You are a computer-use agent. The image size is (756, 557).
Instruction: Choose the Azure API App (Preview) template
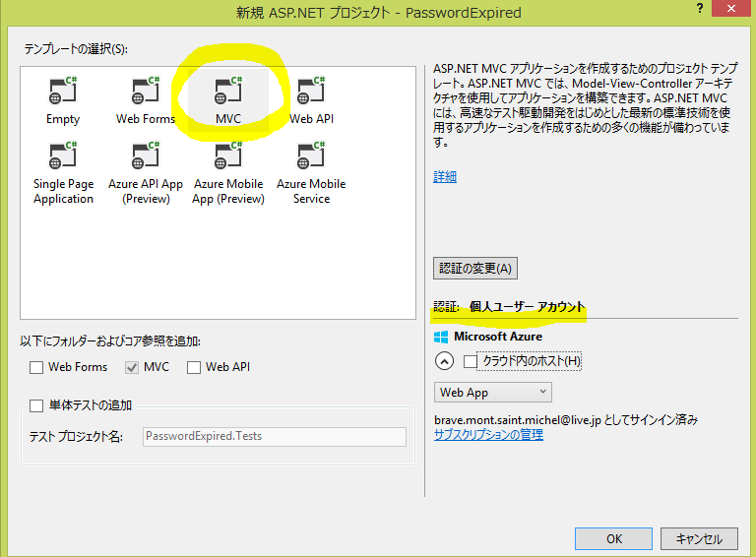[146, 173]
